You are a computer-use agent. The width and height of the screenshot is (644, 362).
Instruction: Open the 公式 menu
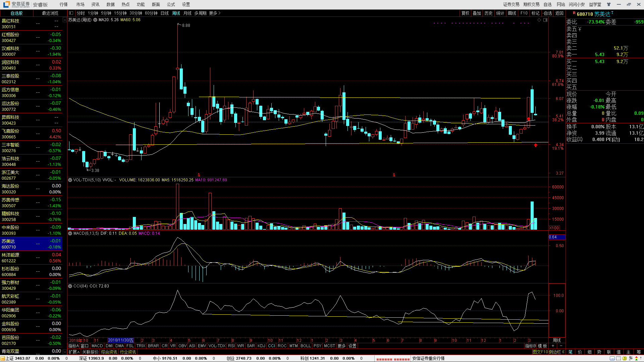pos(171,4)
